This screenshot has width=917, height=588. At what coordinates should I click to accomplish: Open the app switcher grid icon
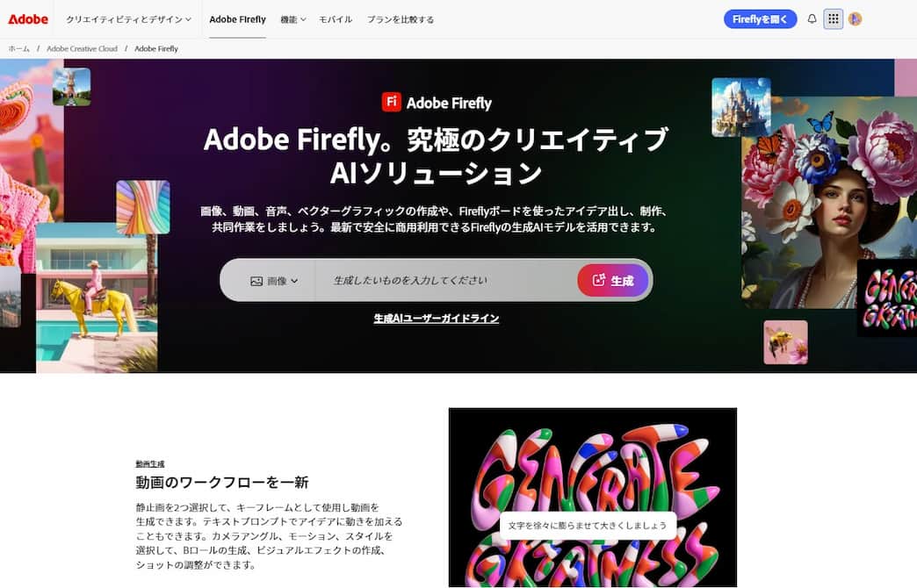pos(834,18)
